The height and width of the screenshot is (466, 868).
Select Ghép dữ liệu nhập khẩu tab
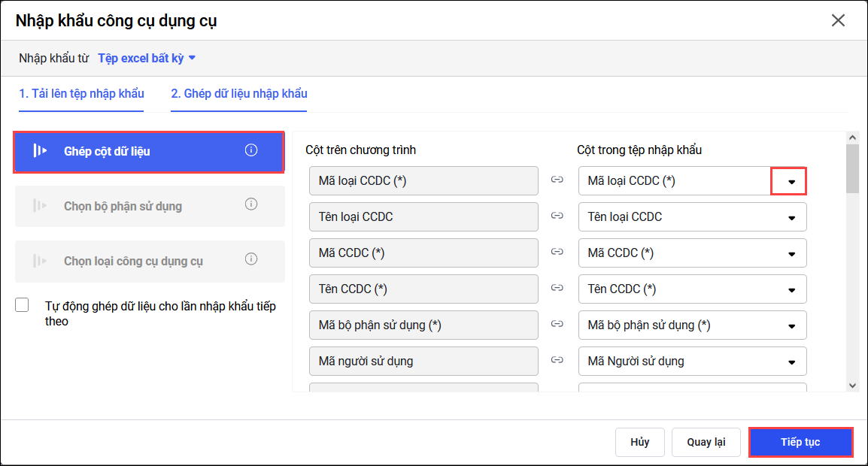(x=238, y=94)
